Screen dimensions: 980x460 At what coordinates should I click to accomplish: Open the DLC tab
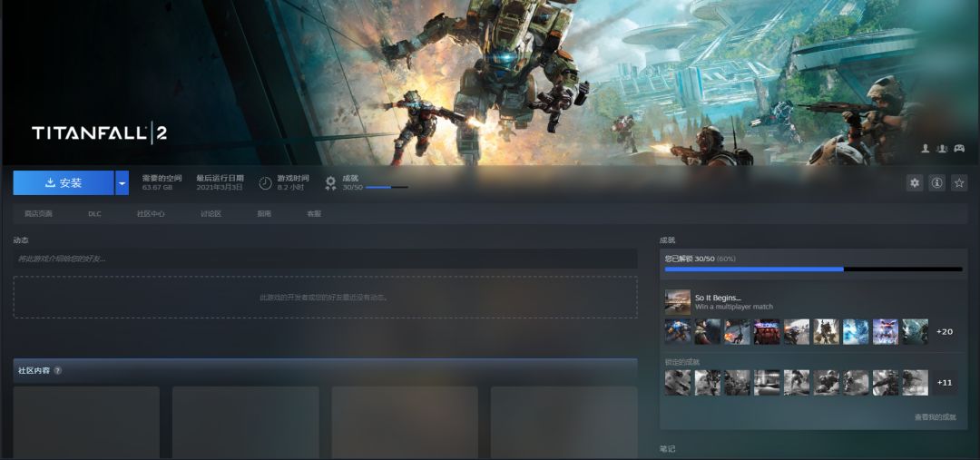click(94, 214)
